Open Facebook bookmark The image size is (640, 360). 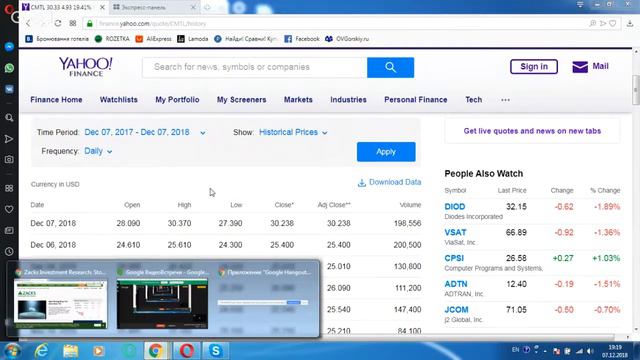tap(302, 39)
